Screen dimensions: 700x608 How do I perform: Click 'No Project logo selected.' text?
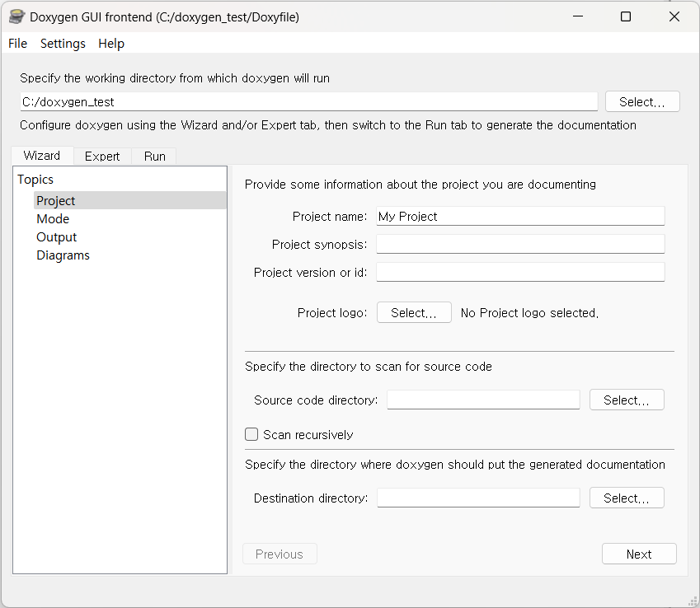[x=529, y=313]
